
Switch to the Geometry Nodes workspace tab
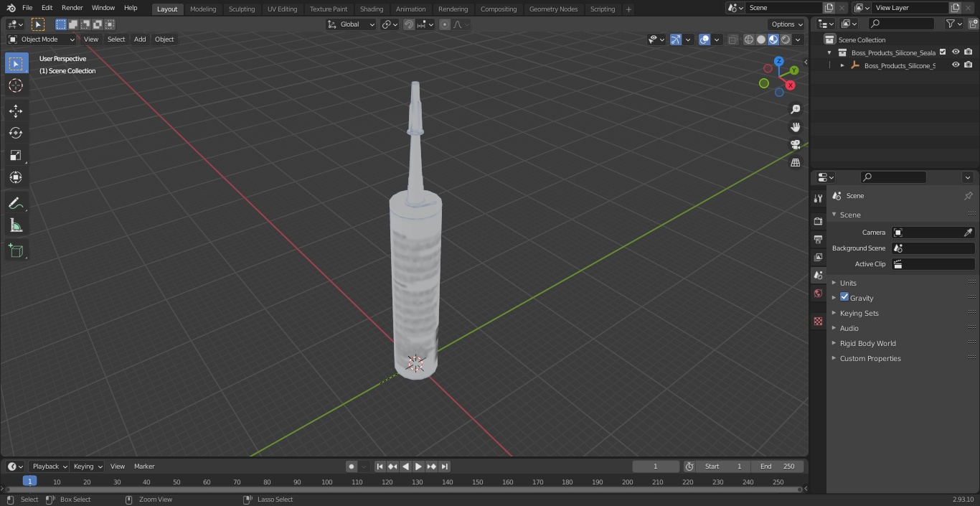[553, 9]
